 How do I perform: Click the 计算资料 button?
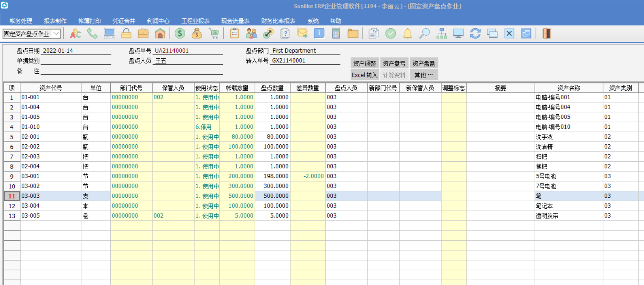click(394, 75)
